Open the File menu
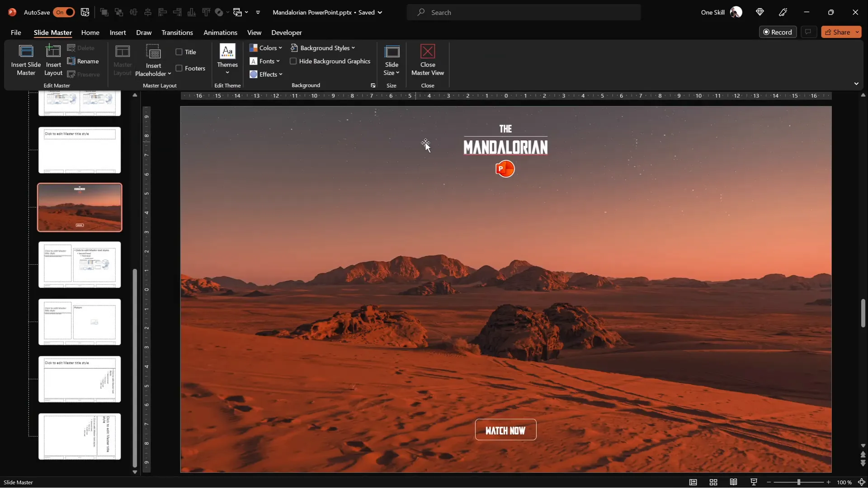Screen dimensions: 868x488 coord(16,33)
